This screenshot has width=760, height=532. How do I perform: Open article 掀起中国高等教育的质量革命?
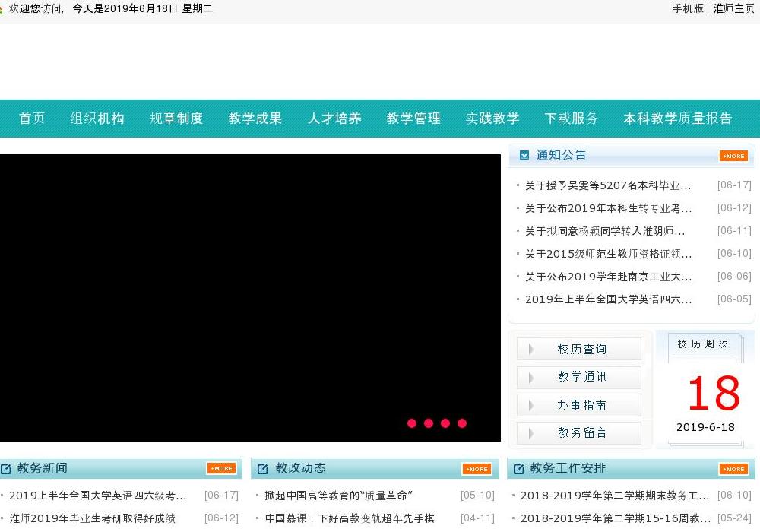(338, 496)
